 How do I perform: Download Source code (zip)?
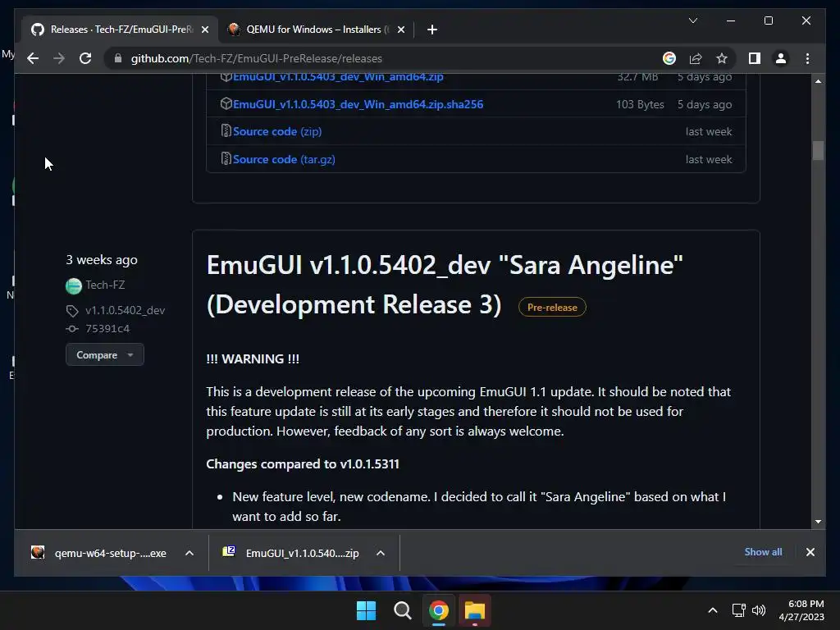click(277, 132)
